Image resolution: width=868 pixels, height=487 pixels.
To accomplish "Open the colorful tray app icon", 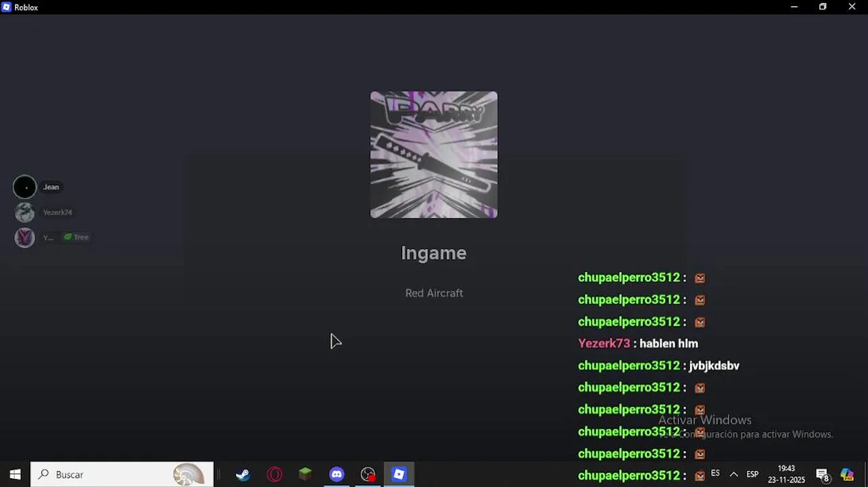I will pos(847,475).
